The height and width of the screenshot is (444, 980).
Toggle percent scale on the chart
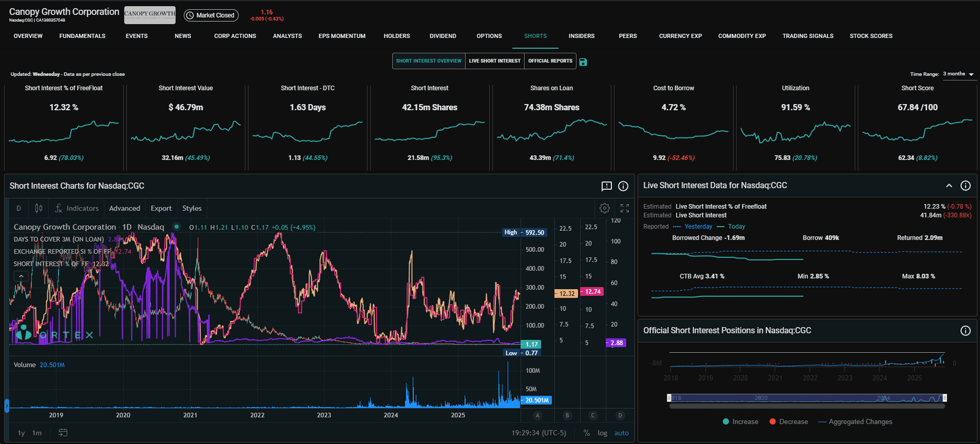pyautogui.click(x=587, y=433)
